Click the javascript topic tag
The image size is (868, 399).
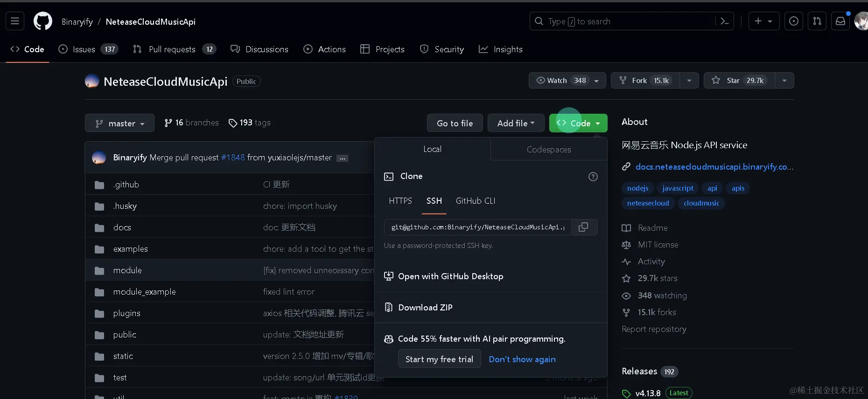pos(678,188)
